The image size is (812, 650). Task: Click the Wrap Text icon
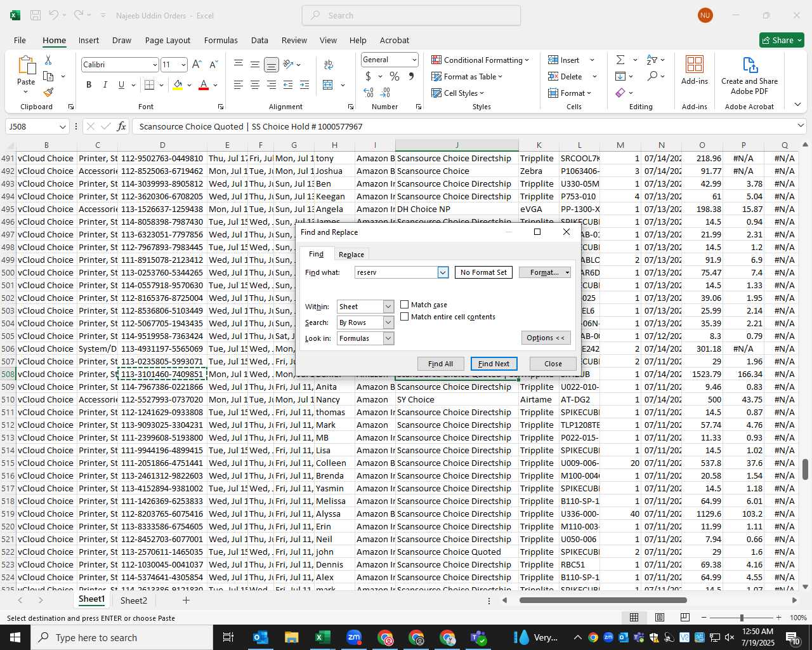[x=329, y=64]
